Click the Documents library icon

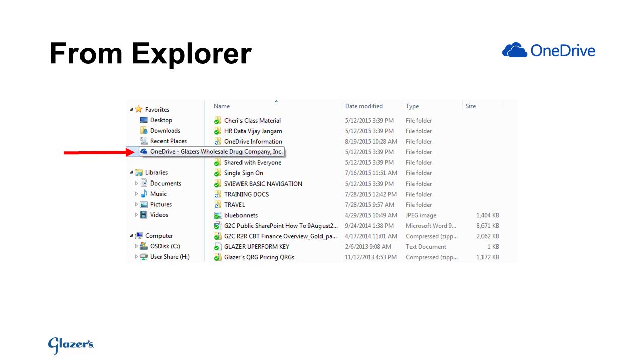pyautogui.click(x=144, y=183)
